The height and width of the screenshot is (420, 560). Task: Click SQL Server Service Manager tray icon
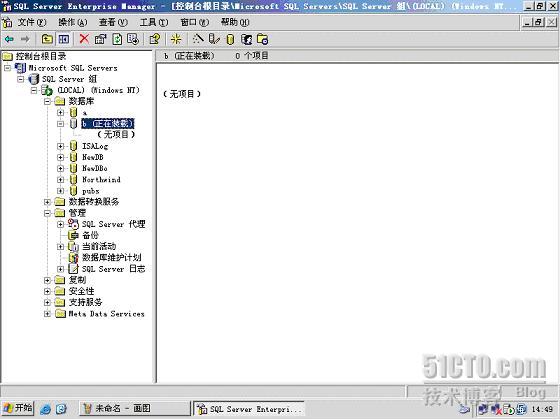pos(508,409)
